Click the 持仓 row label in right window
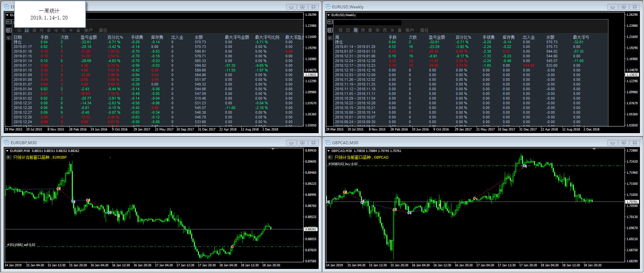Image resolution: width=644 pixels, height=273 pixels. [x=339, y=42]
